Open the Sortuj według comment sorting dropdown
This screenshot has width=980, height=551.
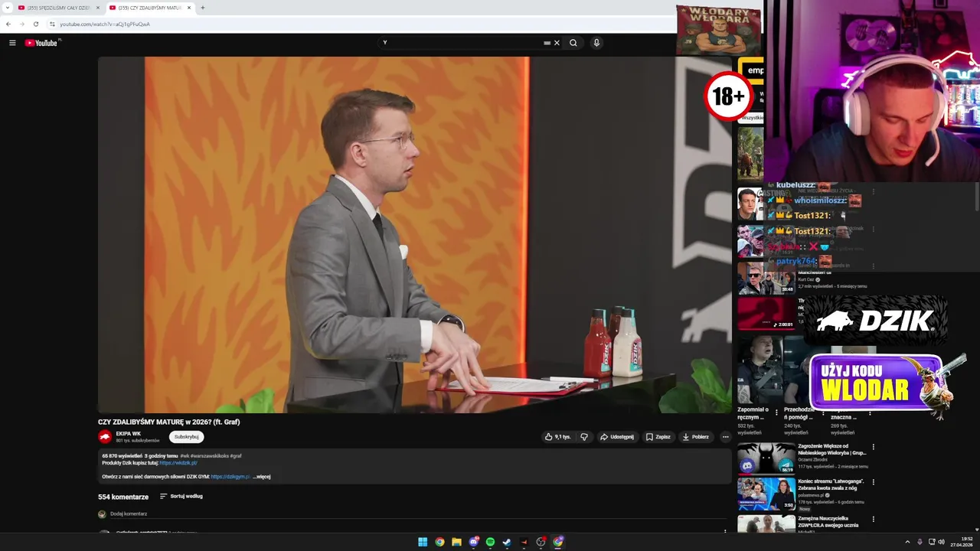(x=181, y=497)
